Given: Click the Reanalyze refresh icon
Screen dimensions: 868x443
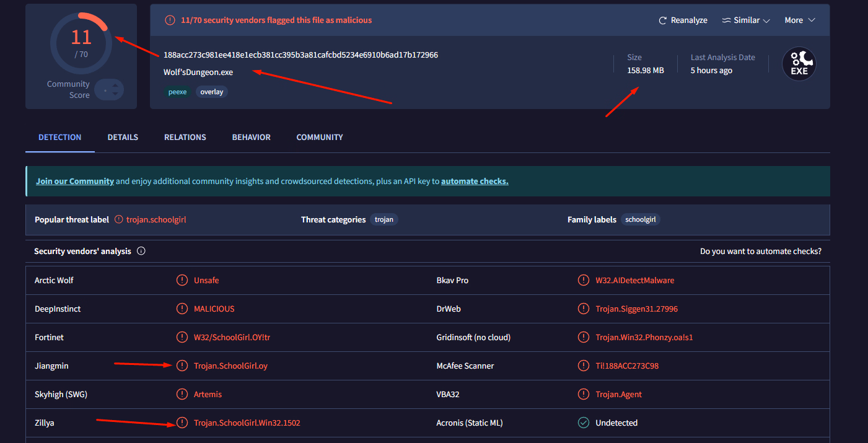Looking at the screenshot, I should 663,20.
